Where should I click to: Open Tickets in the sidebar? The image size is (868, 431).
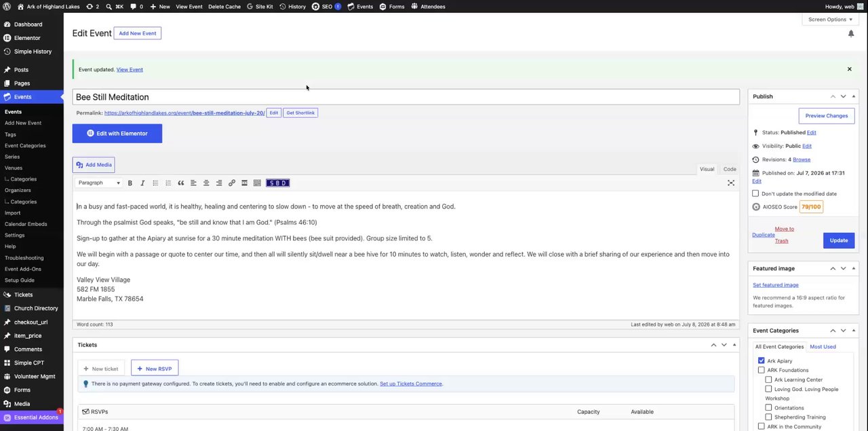(23, 295)
